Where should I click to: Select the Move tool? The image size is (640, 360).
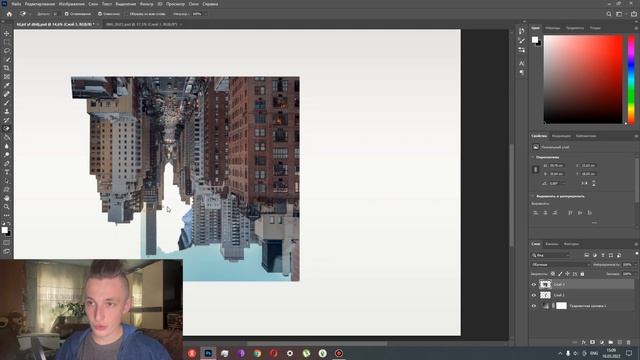[x=7, y=33]
